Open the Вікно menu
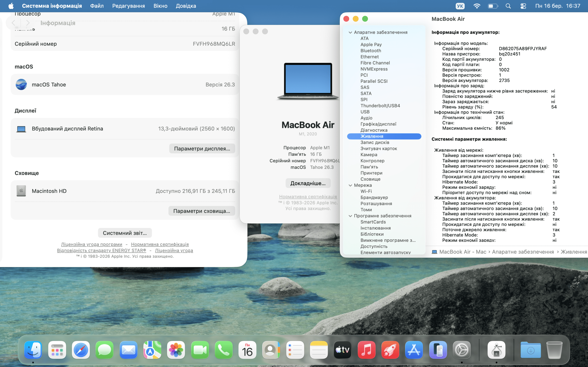Screen dimensions: 588x367 click(160, 6)
